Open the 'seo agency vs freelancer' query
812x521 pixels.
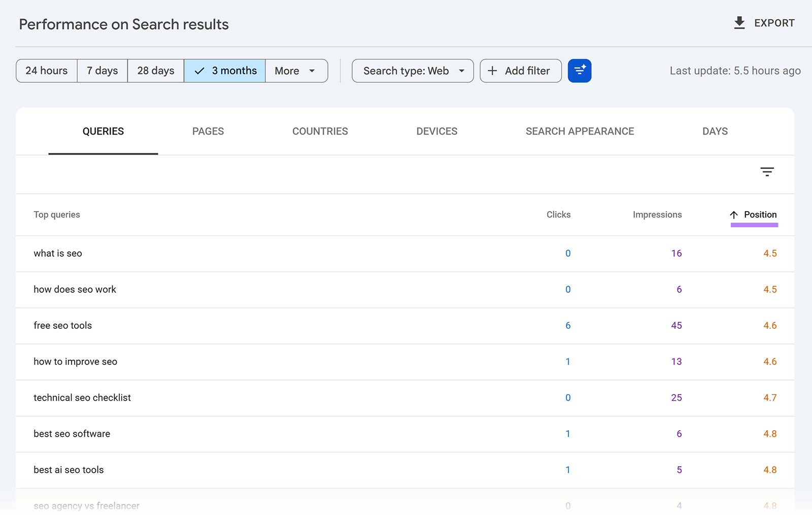tap(87, 506)
